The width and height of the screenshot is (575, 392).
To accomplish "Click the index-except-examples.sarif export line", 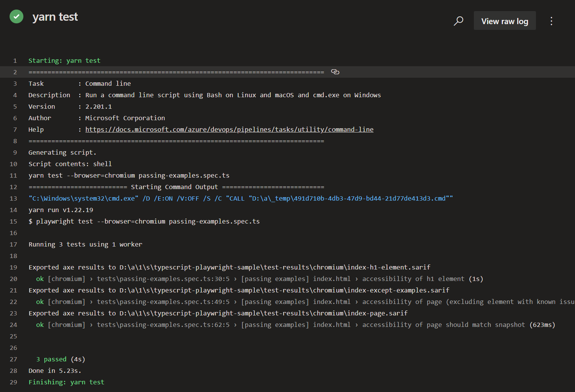I will click(x=239, y=290).
